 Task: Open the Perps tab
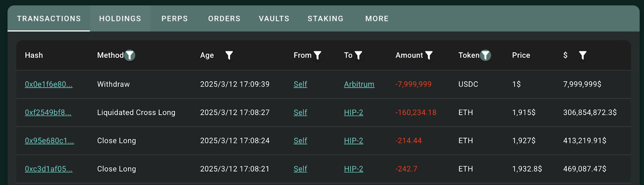pos(175,19)
